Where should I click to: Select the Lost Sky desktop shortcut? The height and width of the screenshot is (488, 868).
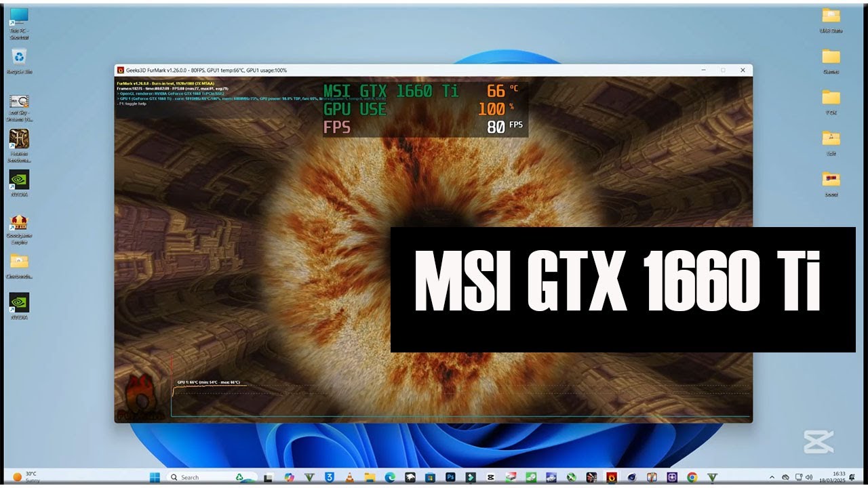pos(19,106)
